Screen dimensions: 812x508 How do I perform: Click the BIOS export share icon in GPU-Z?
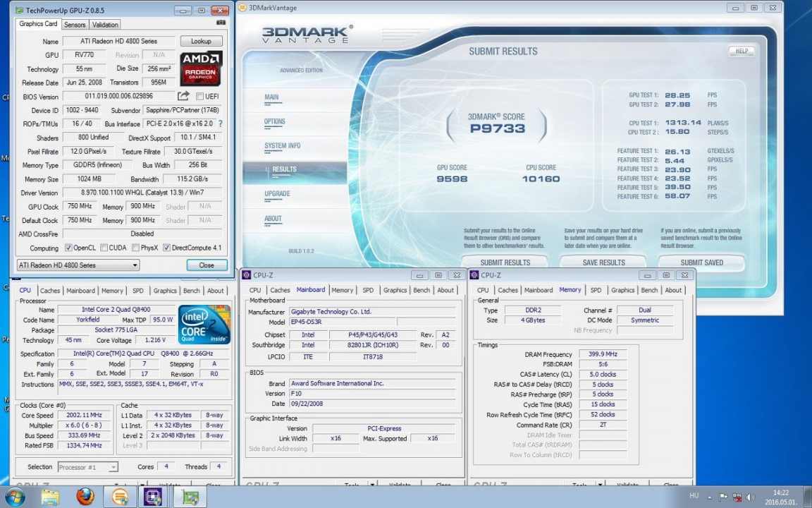click(x=183, y=96)
